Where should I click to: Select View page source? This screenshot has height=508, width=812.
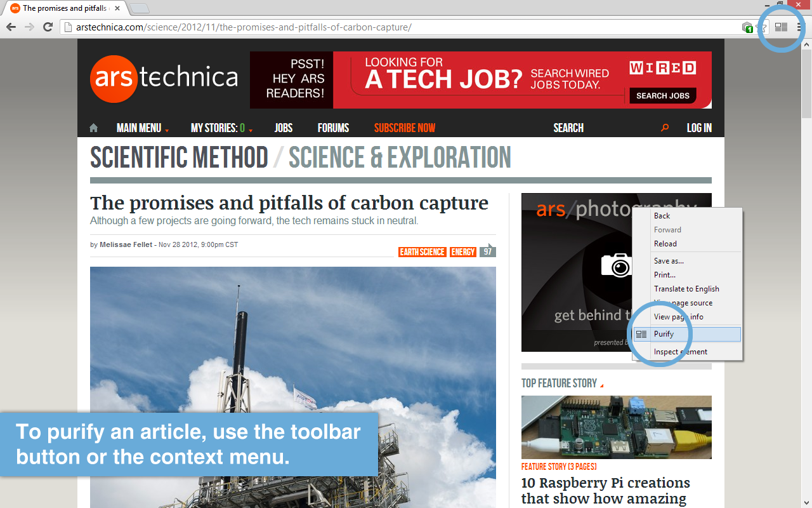[688, 303]
